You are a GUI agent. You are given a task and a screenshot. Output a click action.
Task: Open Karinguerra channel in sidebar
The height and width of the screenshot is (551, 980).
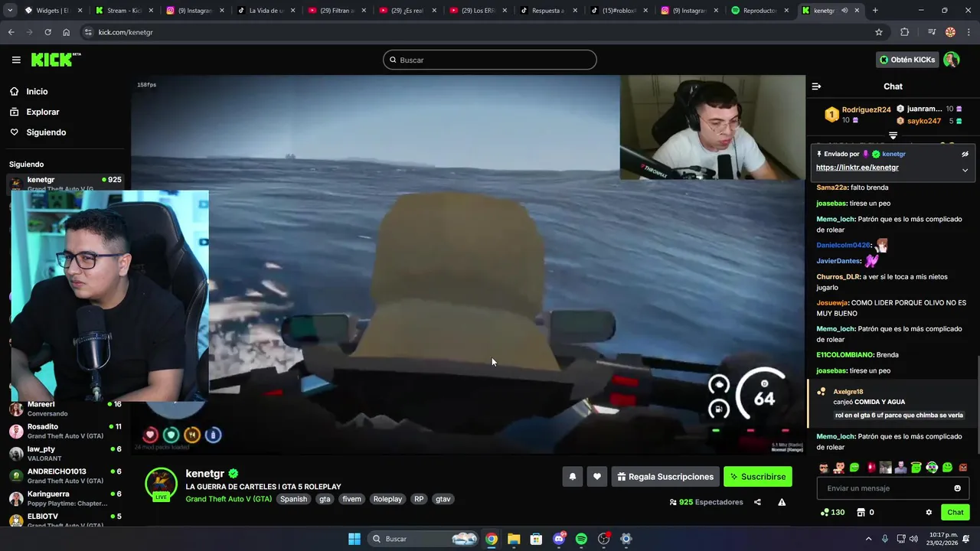tap(65, 498)
